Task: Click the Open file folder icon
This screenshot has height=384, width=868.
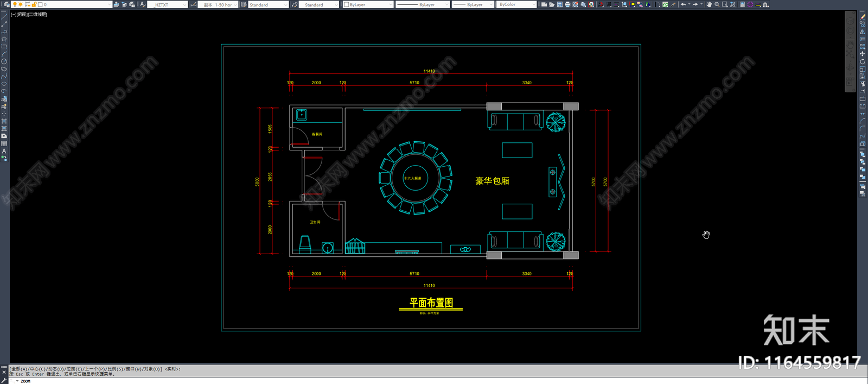Action: 552,4
